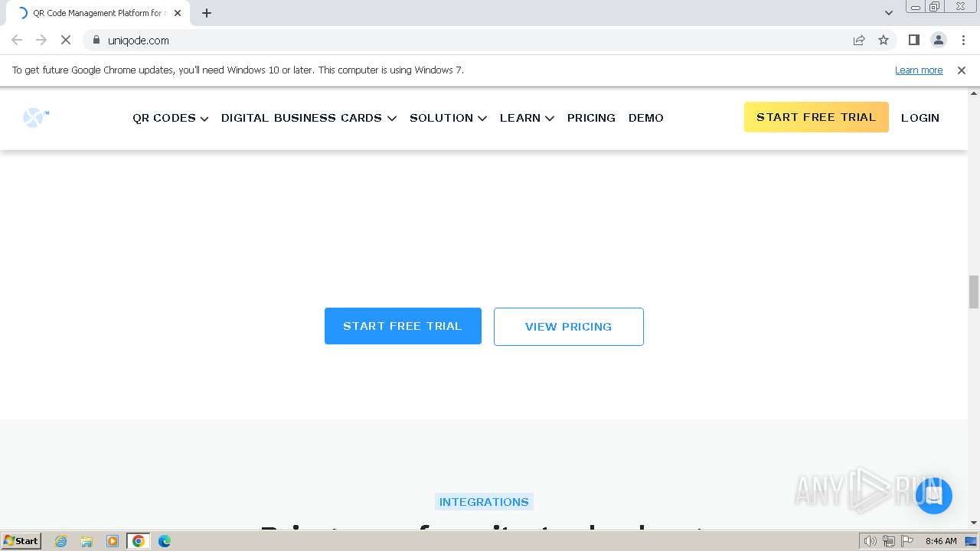Open the Learn more link about updates
Viewport: 980px width, 551px height.
tap(919, 70)
